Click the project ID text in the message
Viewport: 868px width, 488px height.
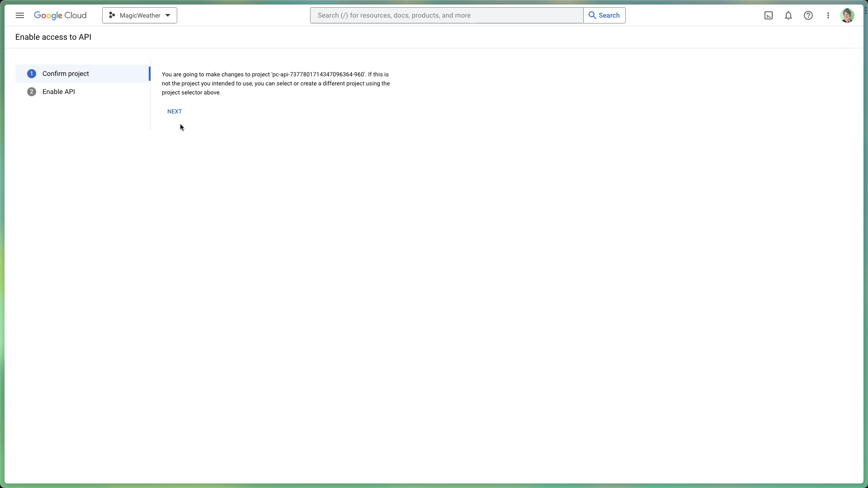click(318, 75)
